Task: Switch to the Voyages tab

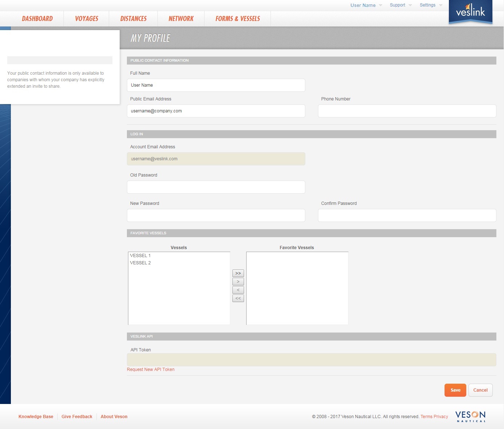Action: 86,18
